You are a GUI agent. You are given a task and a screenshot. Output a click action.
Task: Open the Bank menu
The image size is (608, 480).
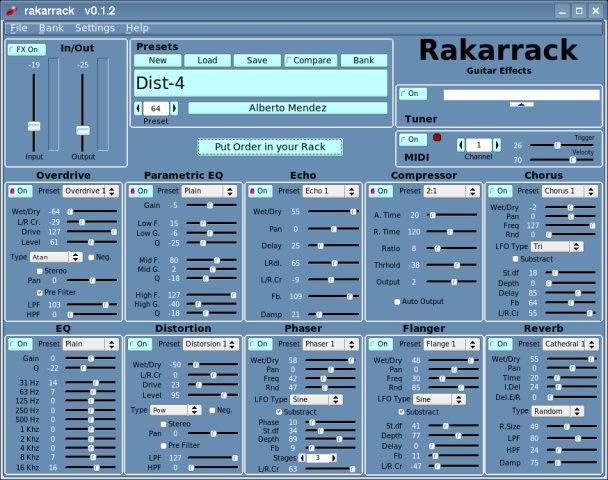point(50,28)
